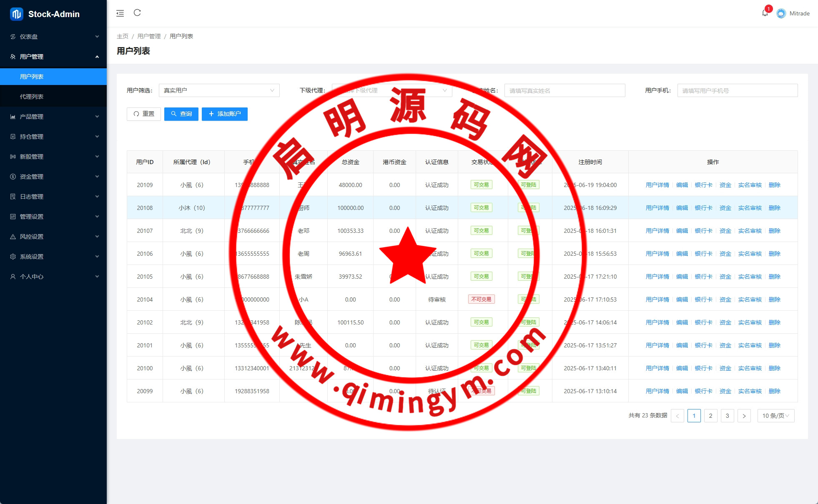Select 代理列表 in the sidebar

point(32,97)
